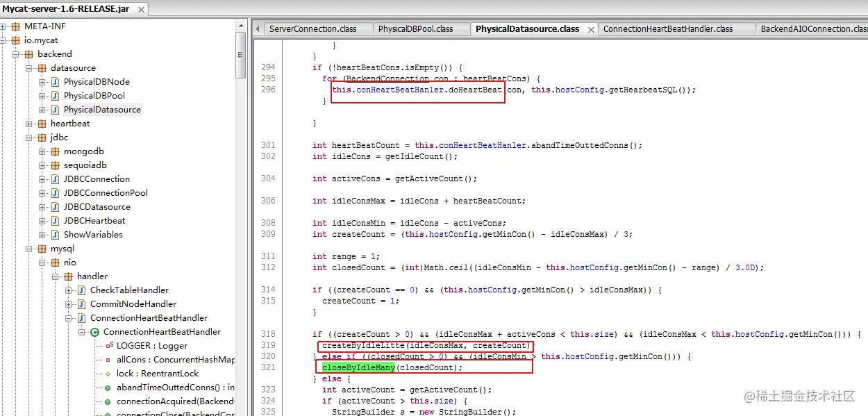Expand the PhysicalDBNode class node
Viewport: 868px width, 416px height.
(x=42, y=82)
